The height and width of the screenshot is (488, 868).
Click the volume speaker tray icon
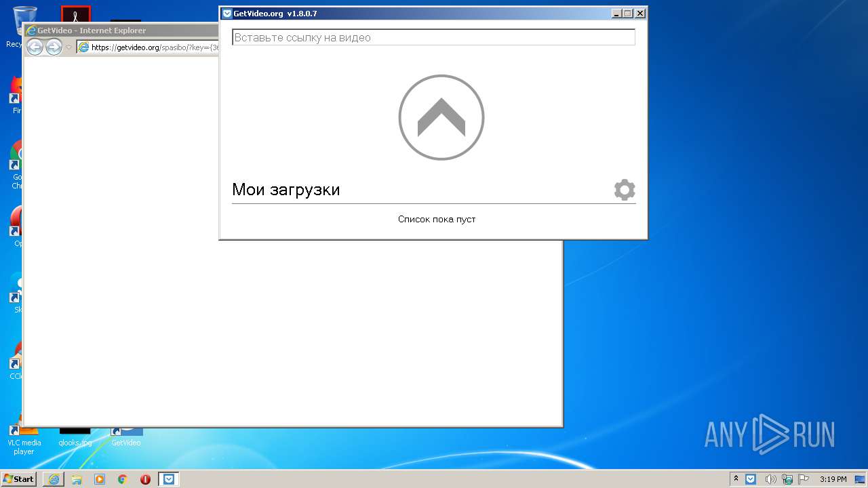pyautogui.click(x=770, y=479)
